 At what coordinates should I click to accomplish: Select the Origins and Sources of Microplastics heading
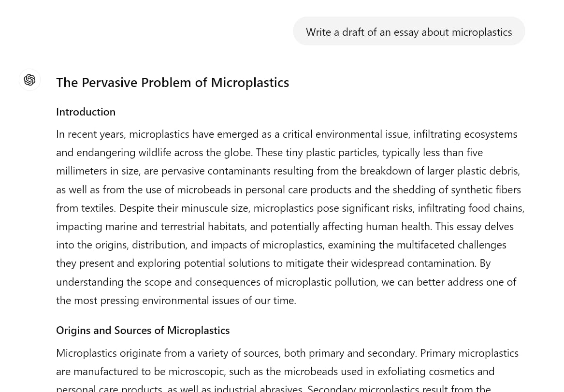[x=143, y=330]
